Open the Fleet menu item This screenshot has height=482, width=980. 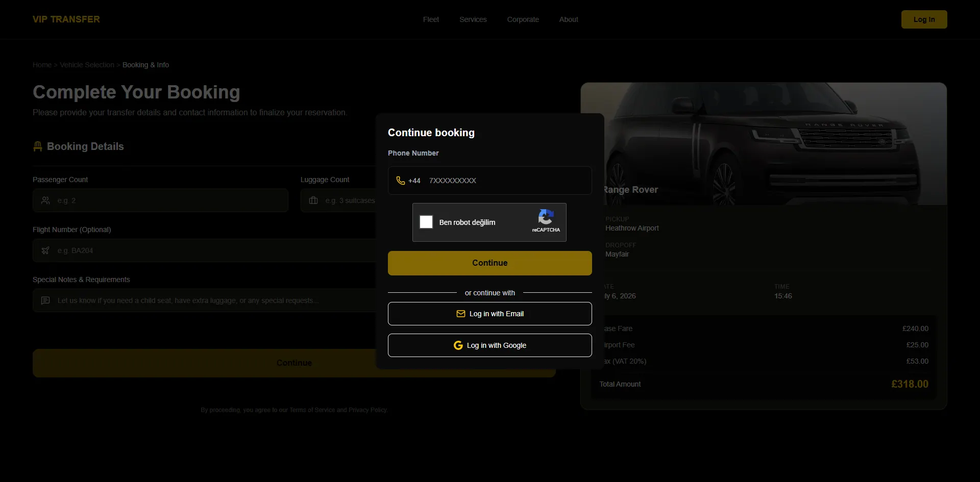point(431,19)
